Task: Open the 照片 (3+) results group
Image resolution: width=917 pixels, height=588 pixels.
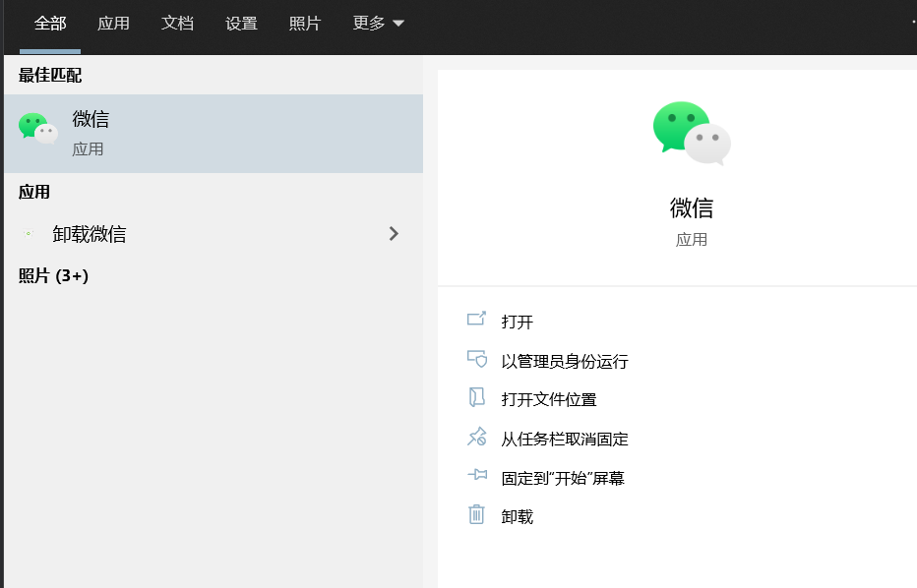Action: (53, 276)
